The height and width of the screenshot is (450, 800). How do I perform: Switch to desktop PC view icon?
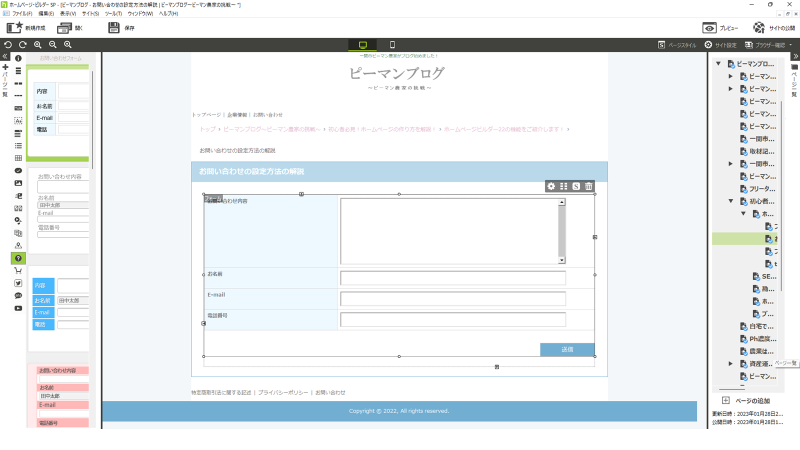tap(362, 45)
